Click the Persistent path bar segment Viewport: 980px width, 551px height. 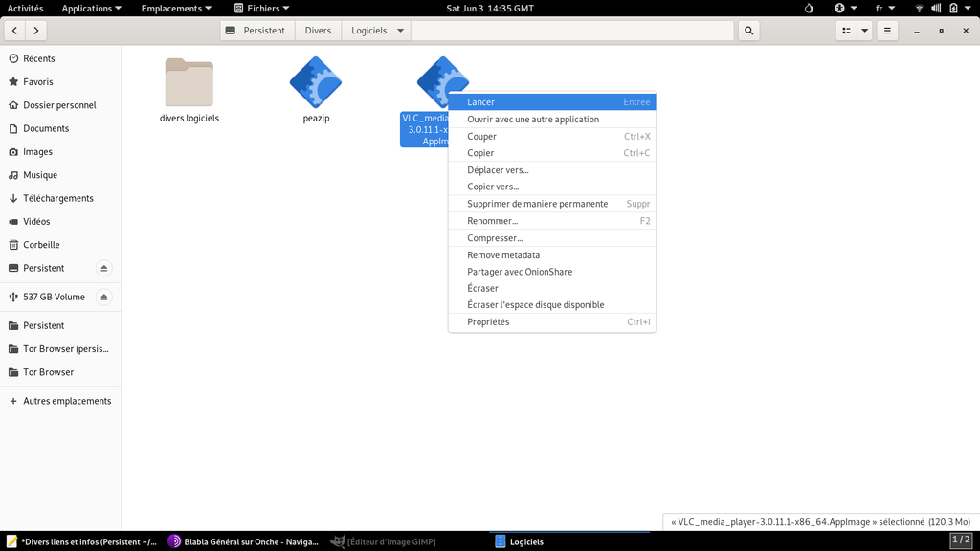(x=256, y=31)
